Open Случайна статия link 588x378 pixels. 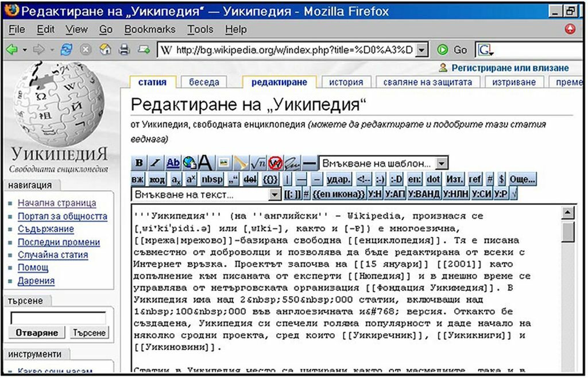tap(53, 254)
